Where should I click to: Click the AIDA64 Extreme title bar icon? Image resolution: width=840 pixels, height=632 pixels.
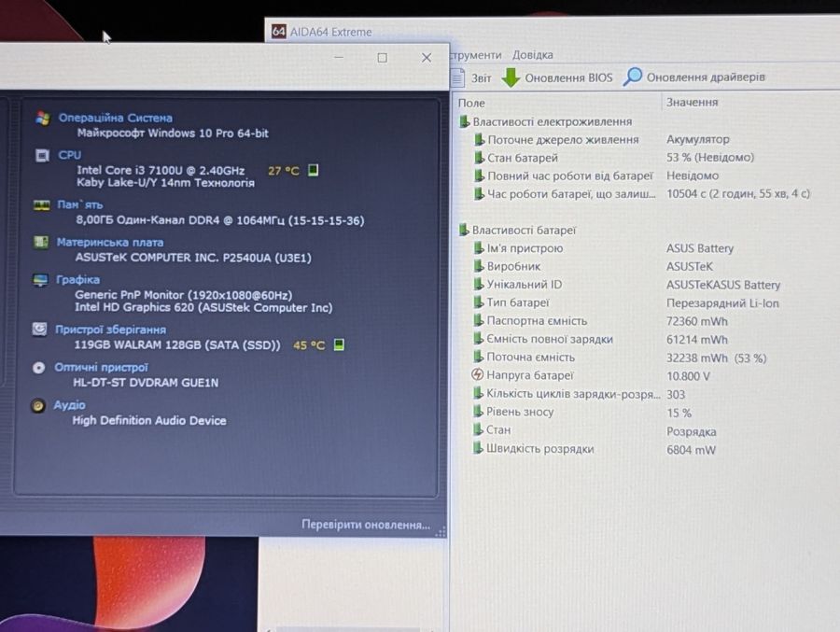click(x=278, y=32)
